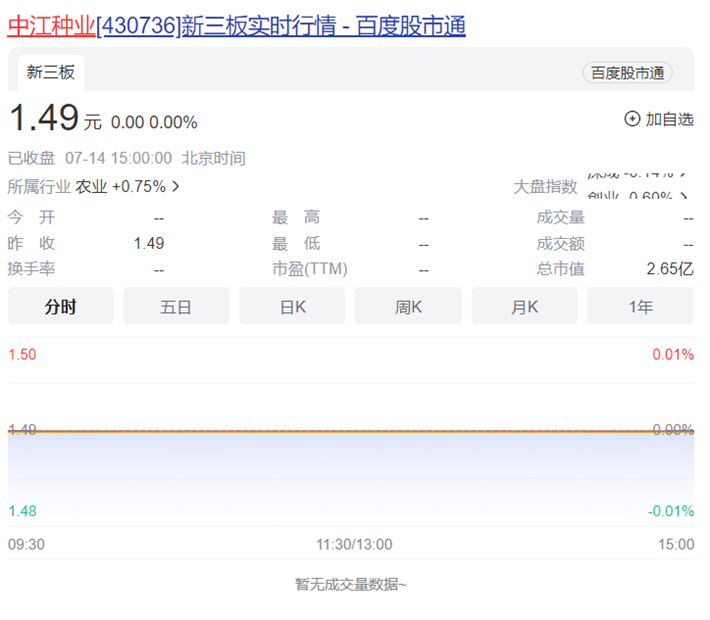Show the 月K monthly chart

coord(524,307)
